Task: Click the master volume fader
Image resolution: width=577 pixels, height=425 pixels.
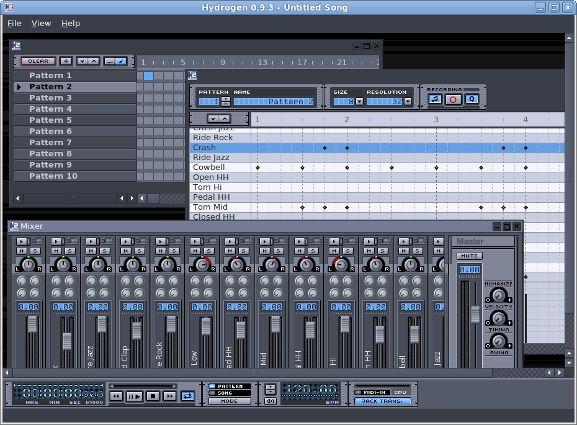Action: tap(475, 314)
